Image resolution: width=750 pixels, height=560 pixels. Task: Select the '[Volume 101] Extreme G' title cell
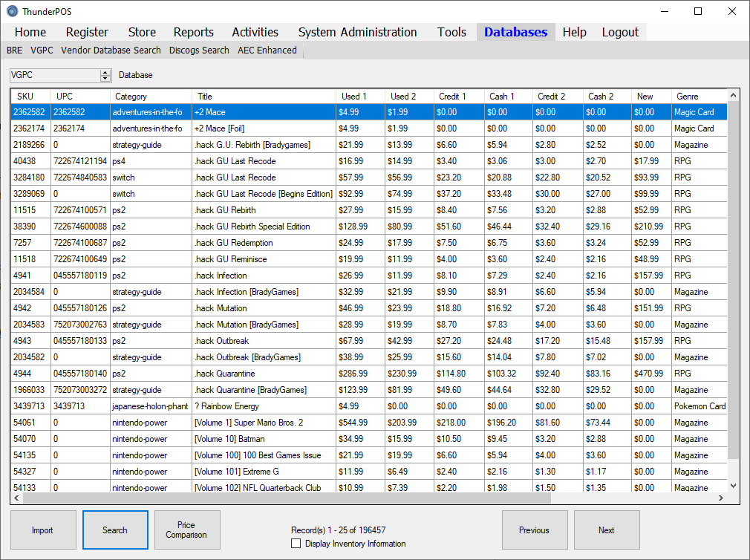pos(264,471)
